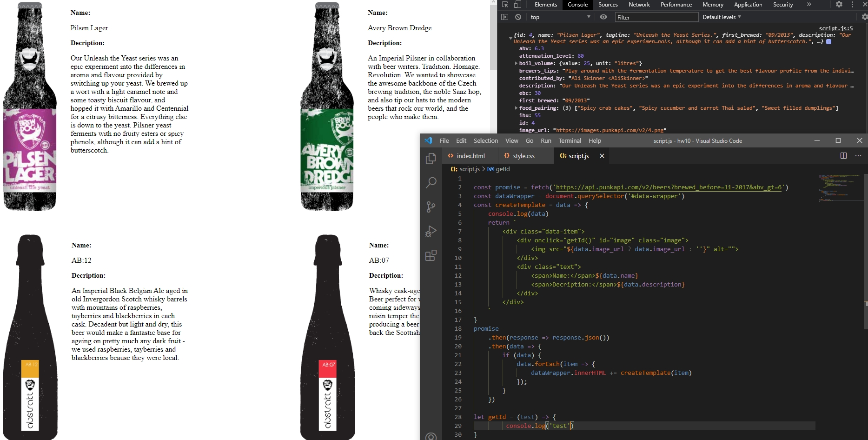This screenshot has height=440, width=868.
Task: Open the VS Code Accounts icon
Action: click(431, 436)
